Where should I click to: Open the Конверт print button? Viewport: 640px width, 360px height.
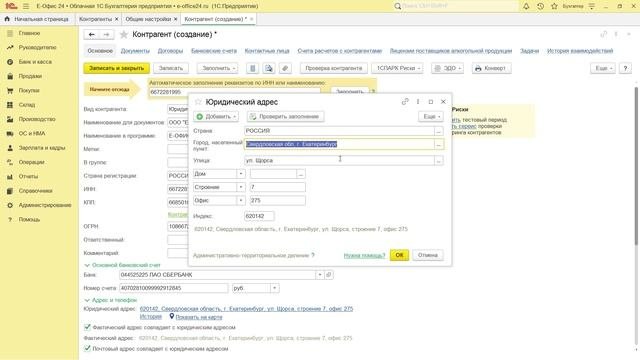(491, 68)
